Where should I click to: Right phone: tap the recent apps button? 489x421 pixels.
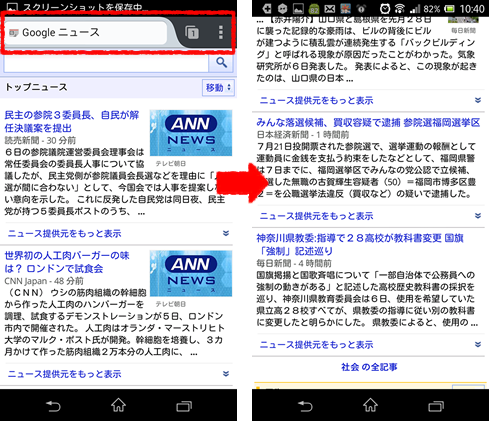tap(436, 406)
